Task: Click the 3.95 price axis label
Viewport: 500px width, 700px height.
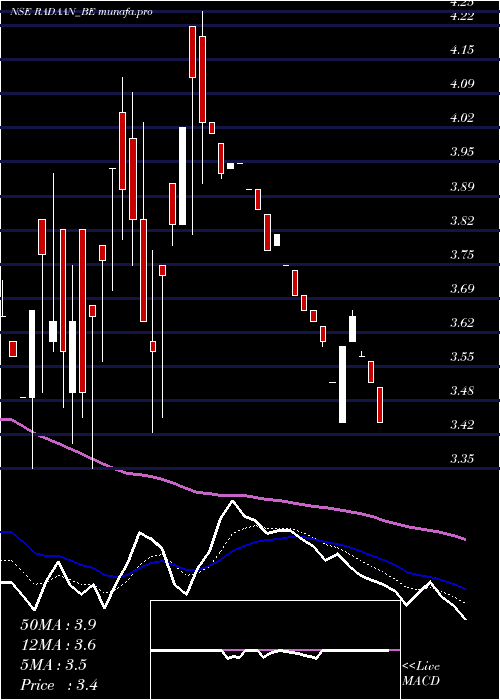Action: tap(462, 152)
